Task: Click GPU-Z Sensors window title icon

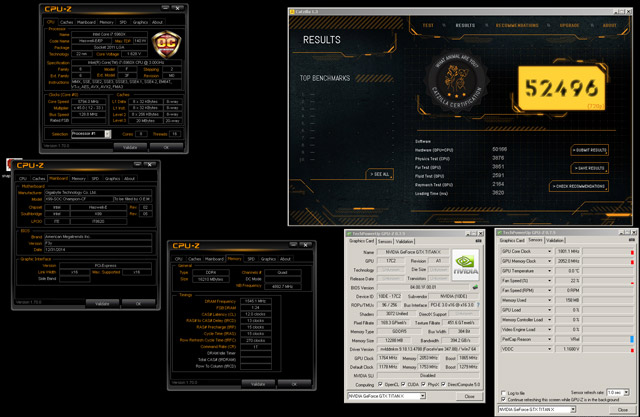Action: pos(500,233)
